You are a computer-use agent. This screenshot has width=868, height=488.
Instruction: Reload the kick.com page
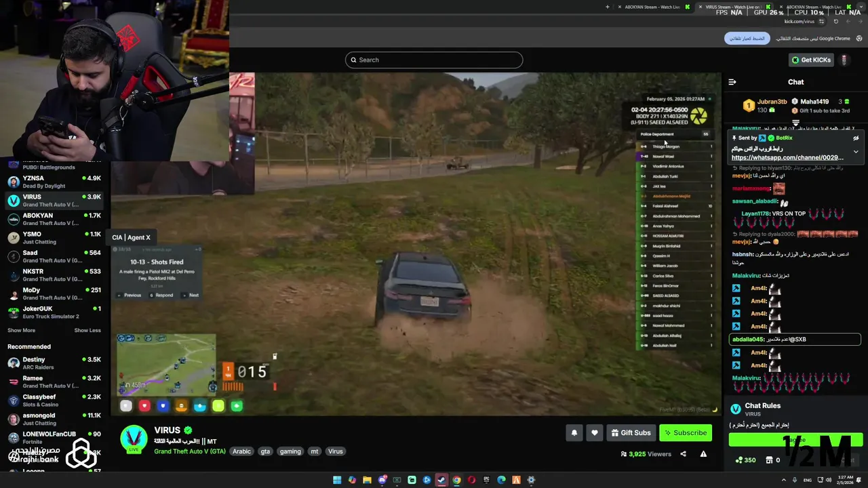click(836, 21)
